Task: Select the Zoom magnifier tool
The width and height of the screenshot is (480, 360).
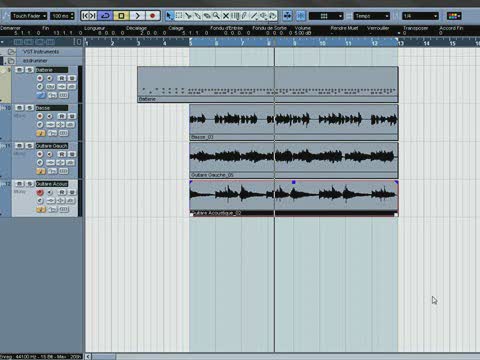Action: 216,16
